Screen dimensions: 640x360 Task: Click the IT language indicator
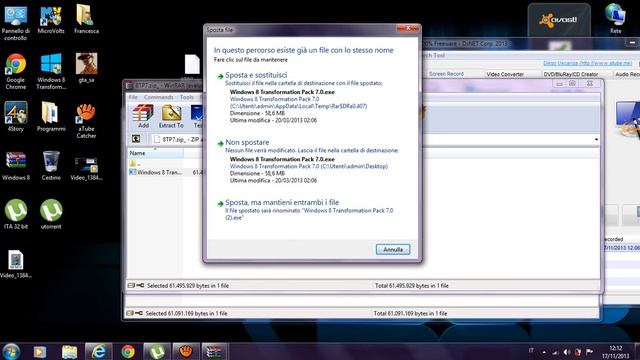531,350
